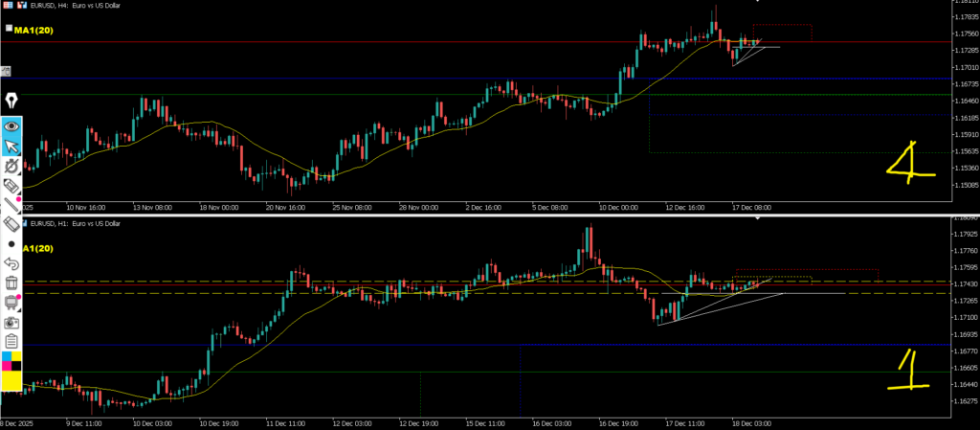Click the MA1(20) indicator label on the H4 chart
The width and height of the screenshot is (980, 430).
(x=33, y=30)
